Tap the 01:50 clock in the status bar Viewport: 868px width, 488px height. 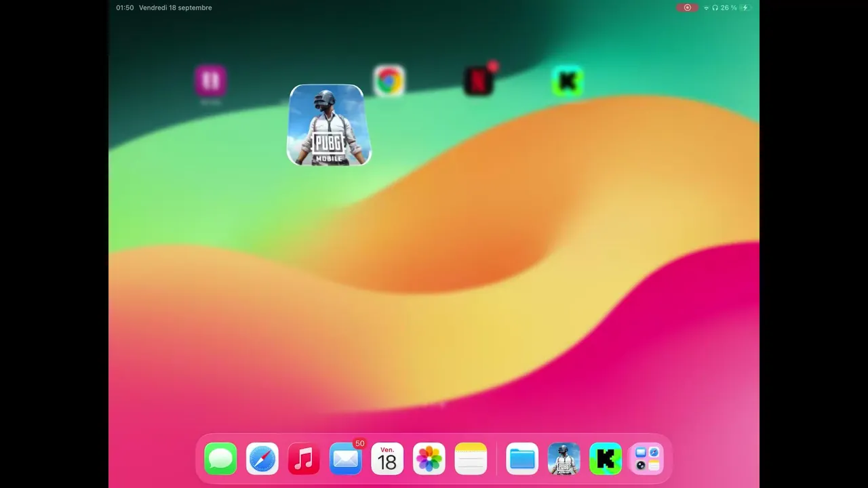125,7
